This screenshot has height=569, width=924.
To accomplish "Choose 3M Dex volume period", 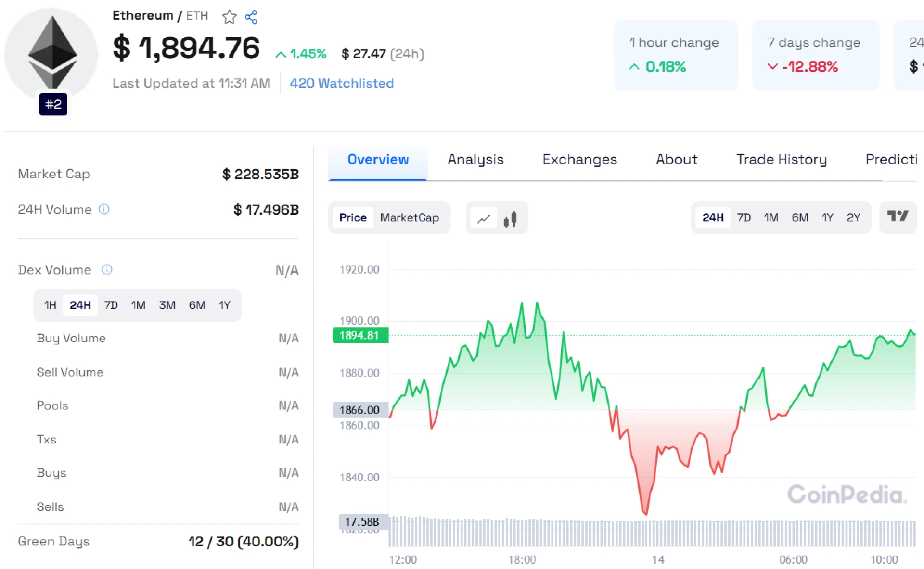I will 167,305.
